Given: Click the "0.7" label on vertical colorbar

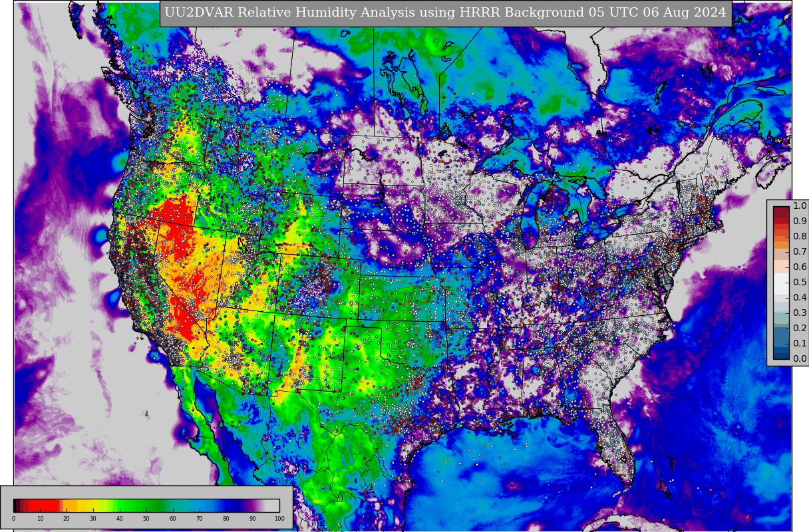Looking at the screenshot, I should 800,251.
